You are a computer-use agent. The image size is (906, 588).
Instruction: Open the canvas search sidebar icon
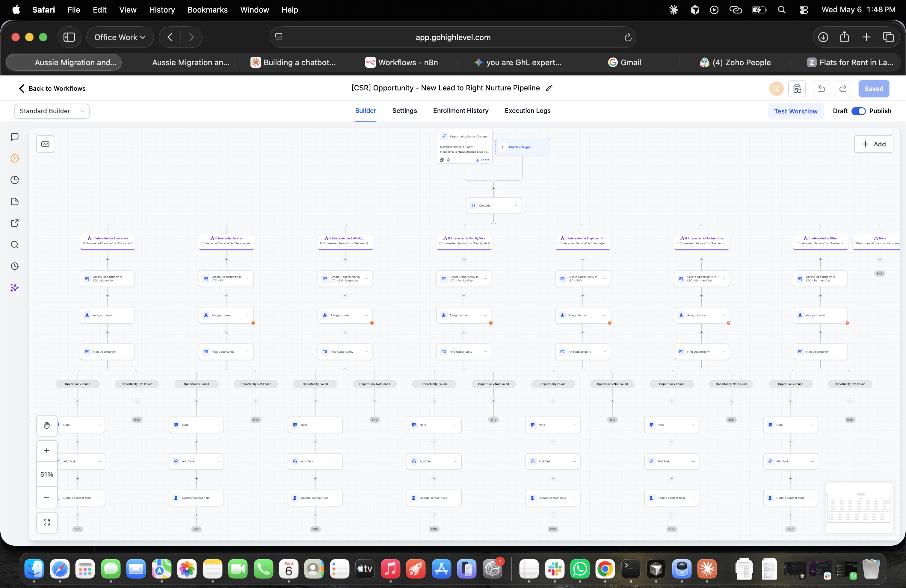click(14, 245)
